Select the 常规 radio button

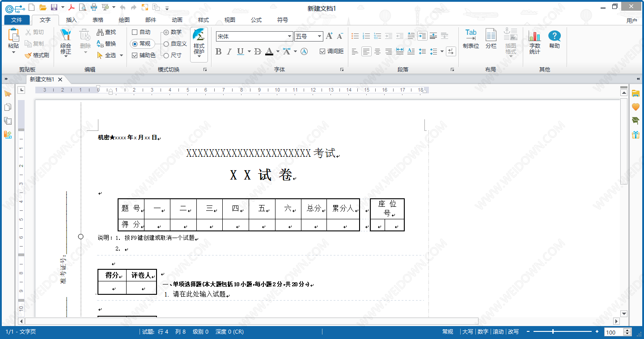click(x=135, y=44)
